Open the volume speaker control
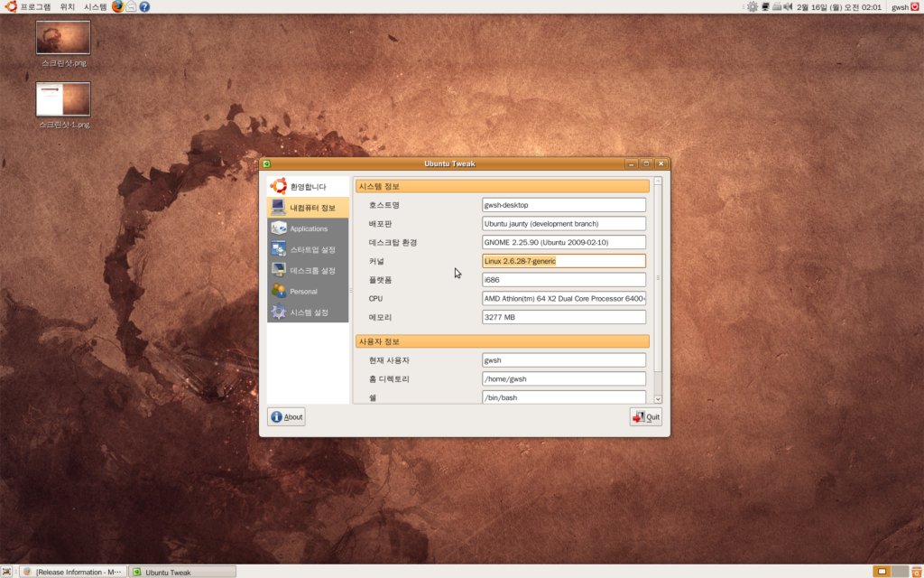 click(x=788, y=6)
